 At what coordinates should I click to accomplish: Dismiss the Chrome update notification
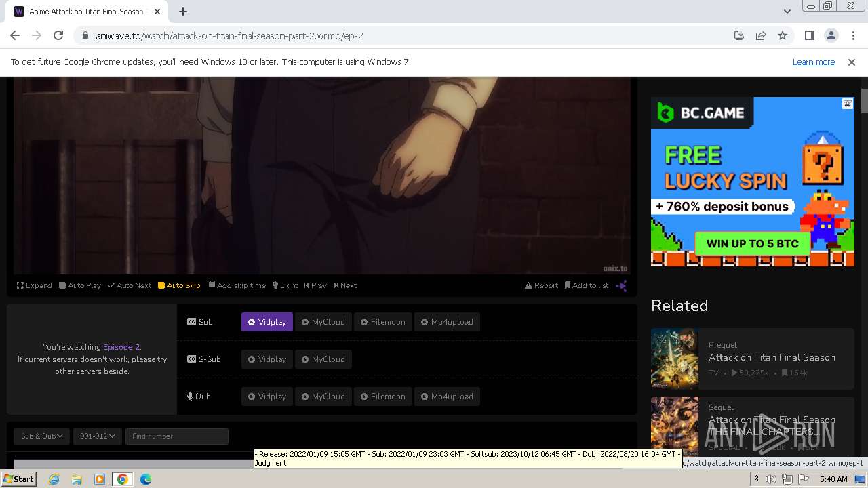click(852, 62)
